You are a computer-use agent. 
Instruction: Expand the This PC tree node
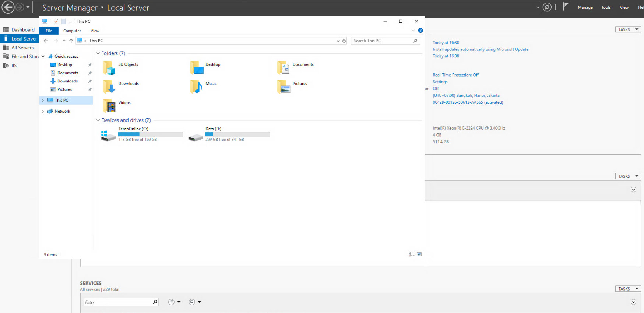coord(43,101)
